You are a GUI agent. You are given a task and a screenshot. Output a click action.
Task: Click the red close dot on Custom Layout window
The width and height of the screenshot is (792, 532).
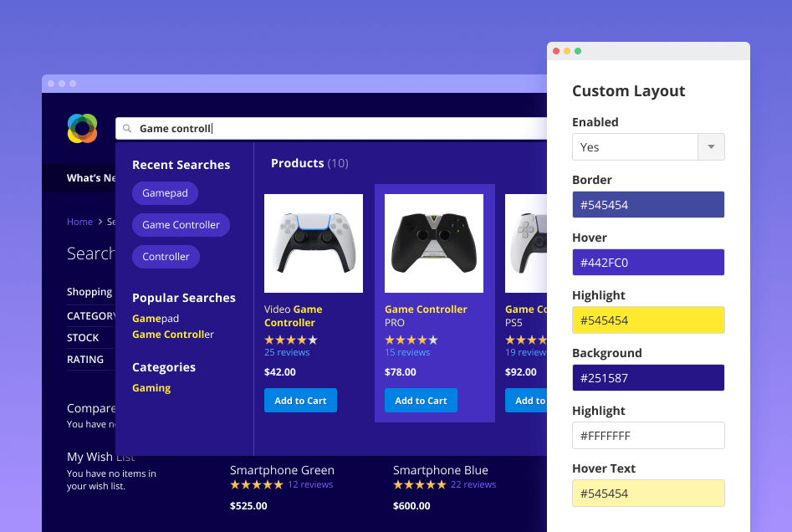pyautogui.click(x=556, y=51)
